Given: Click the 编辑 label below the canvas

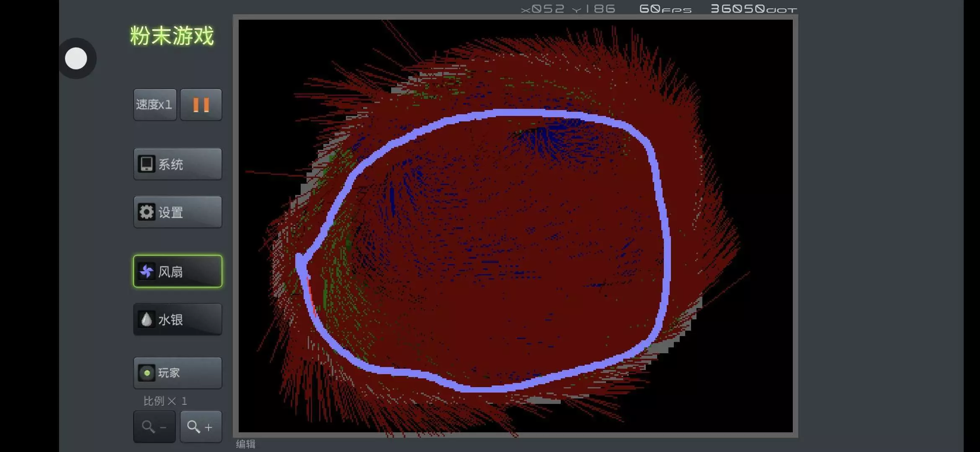Looking at the screenshot, I should [245, 444].
